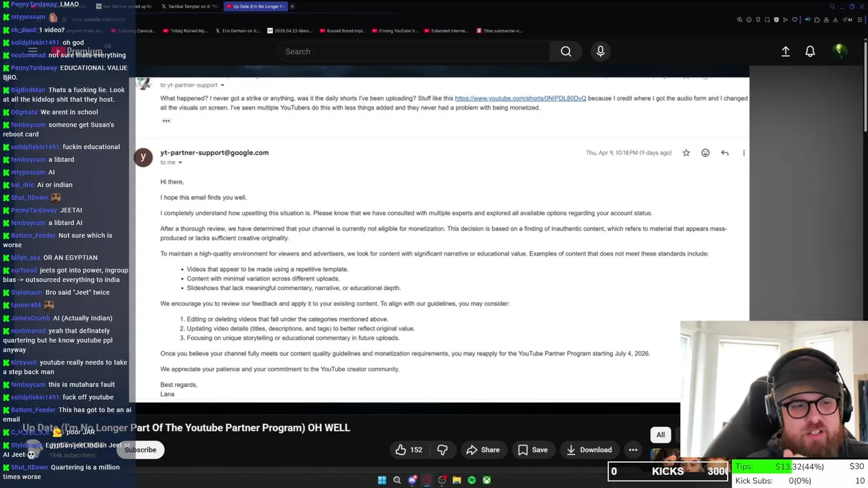Screen dimensions: 868x488
Task: Save the video to a playlist
Action: tap(532, 450)
